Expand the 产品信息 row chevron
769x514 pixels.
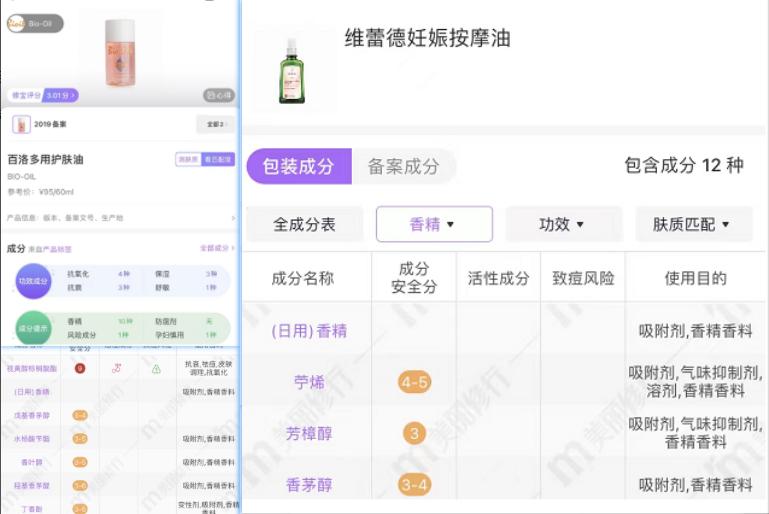pyautogui.click(x=233, y=218)
